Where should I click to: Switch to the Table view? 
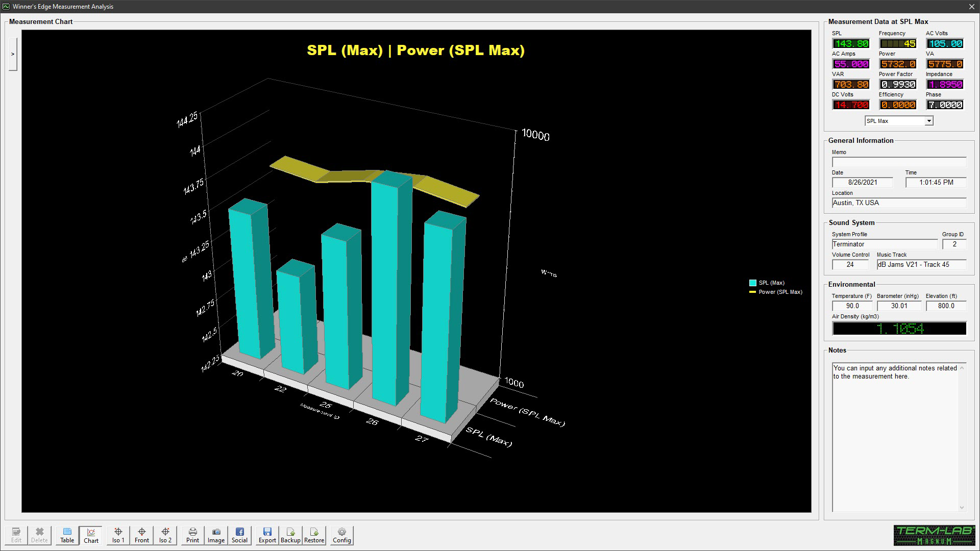(x=67, y=535)
